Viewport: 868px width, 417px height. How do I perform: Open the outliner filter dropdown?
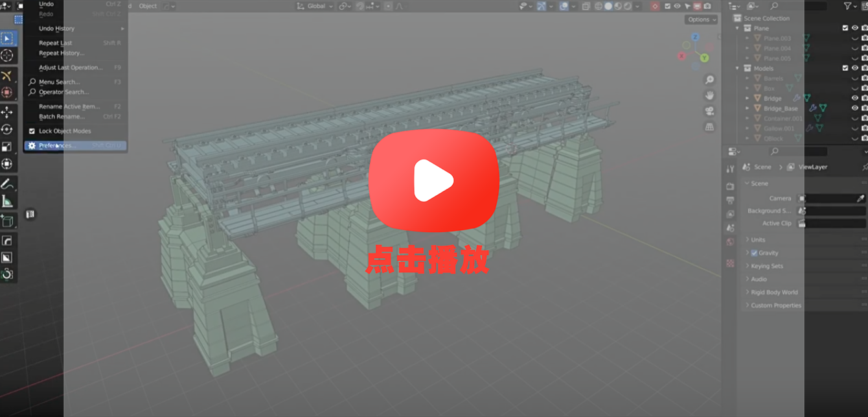[850, 6]
